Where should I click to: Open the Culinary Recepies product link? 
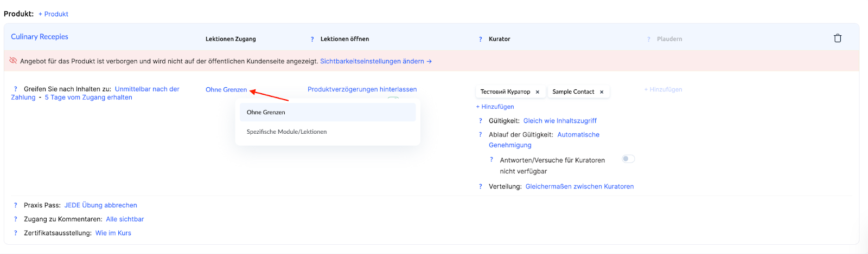[40, 37]
